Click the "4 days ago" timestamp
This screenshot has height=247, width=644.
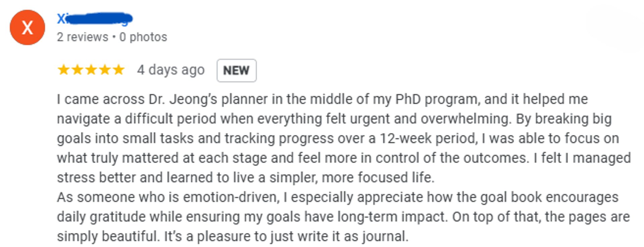pyautogui.click(x=170, y=70)
